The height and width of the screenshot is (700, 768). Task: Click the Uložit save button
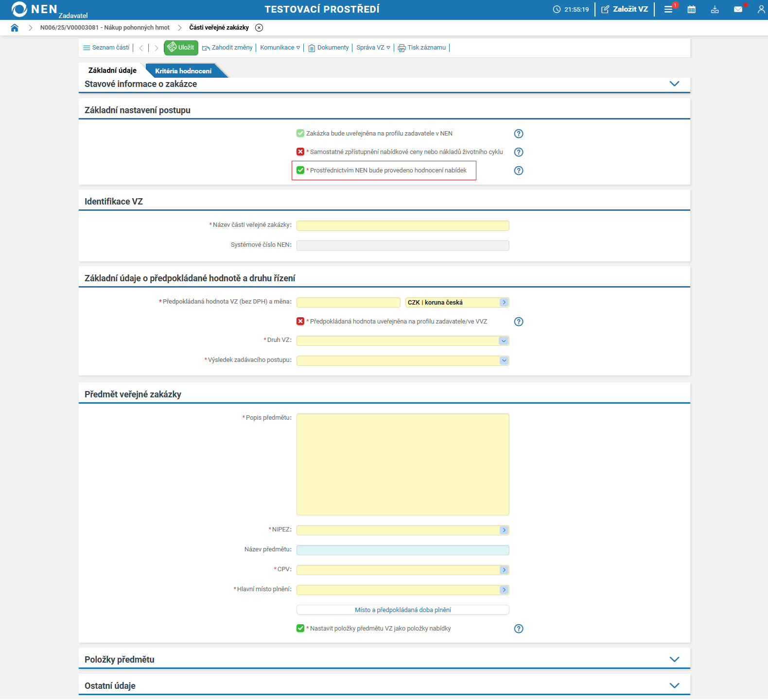pyautogui.click(x=181, y=48)
